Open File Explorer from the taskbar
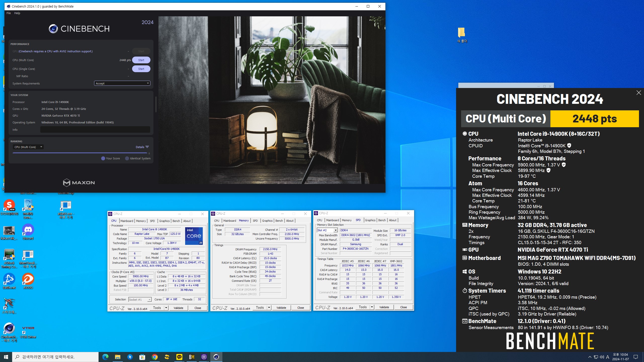644x362 pixels. pyautogui.click(x=118, y=357)
